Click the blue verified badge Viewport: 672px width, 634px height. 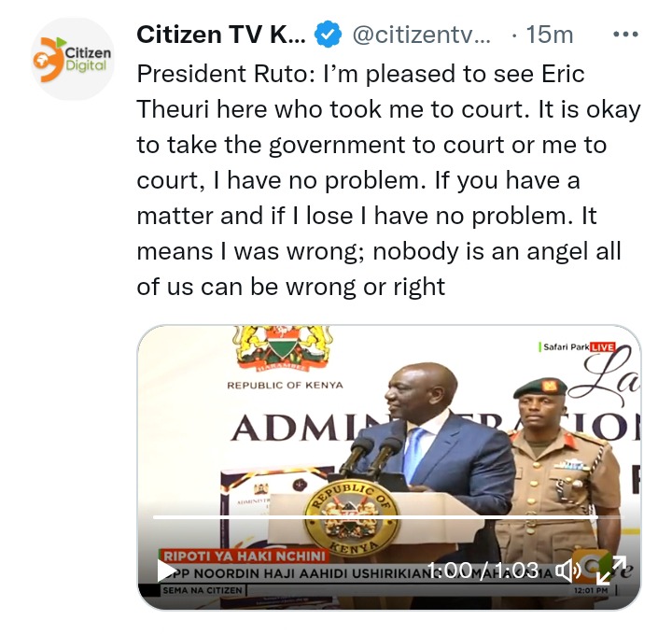click(328, 35)
